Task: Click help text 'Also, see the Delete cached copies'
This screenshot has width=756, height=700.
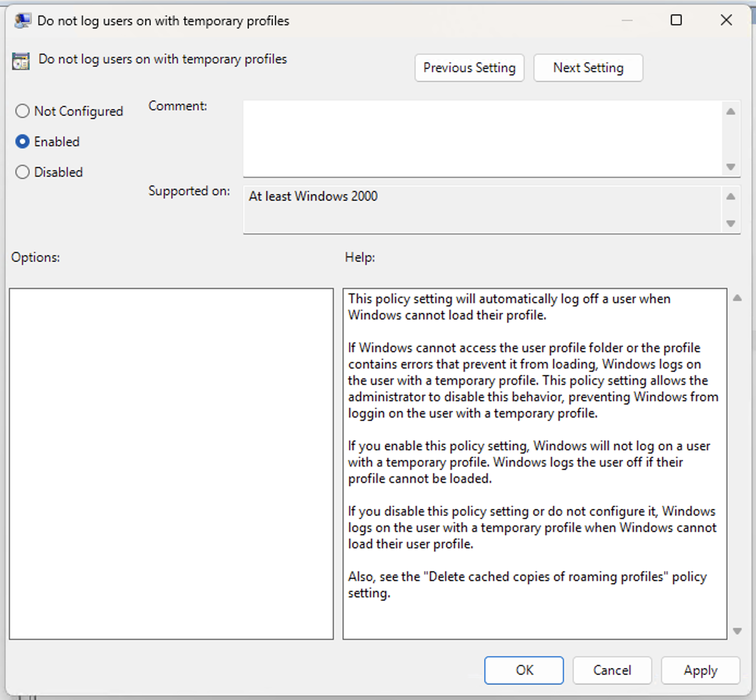Action: point(527,585)
